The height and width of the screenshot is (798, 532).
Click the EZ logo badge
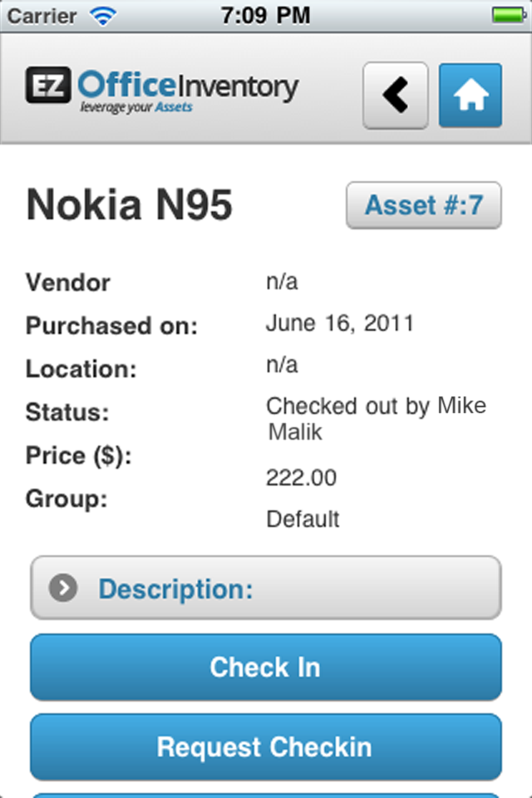tap(48, 85)
